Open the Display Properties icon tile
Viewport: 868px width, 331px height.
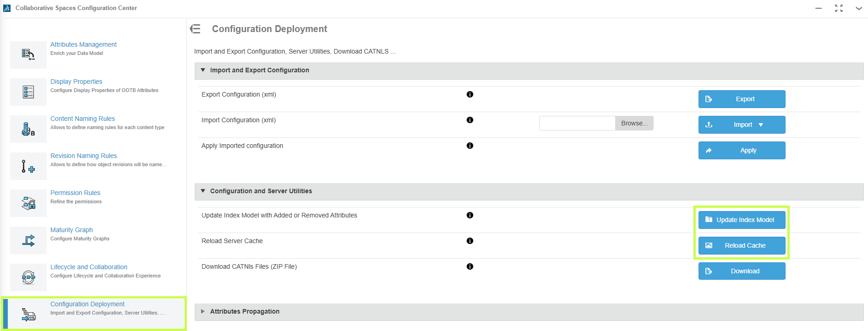[x=28, y=92]
